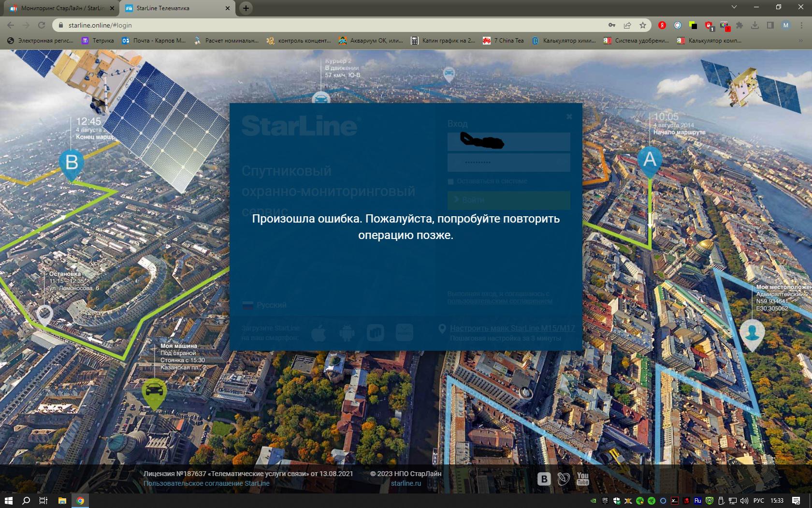
Task: Click the taskbar clock 15:33
Action: click(x=777, y=501)
